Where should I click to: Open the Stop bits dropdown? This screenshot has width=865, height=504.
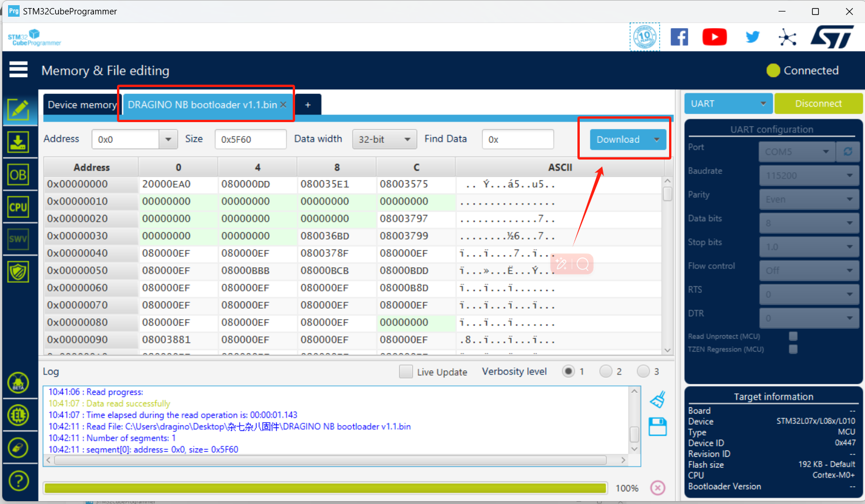[809, 247]
